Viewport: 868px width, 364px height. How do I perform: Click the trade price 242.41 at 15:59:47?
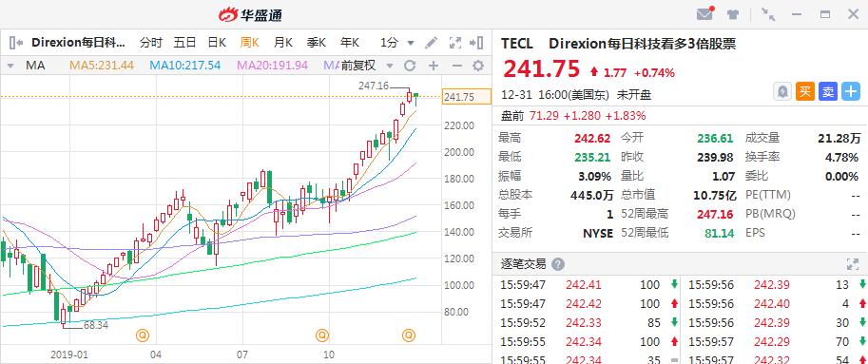[583, 285]
